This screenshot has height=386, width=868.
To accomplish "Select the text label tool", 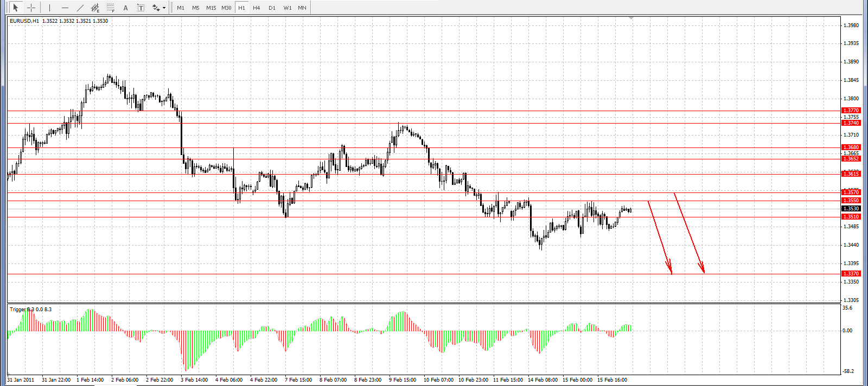I will tap(141, 8).
